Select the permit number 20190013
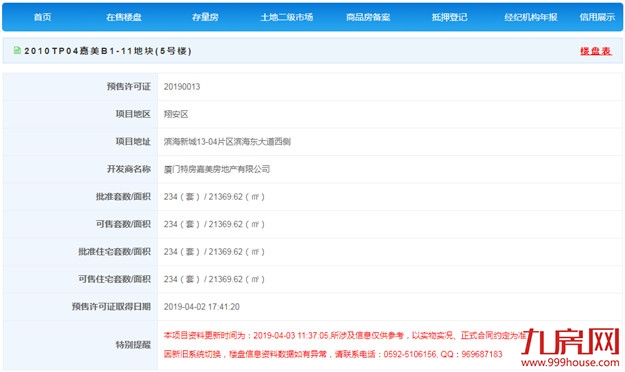The width and height of the screenshot is (625, 372). coord(182,87)
